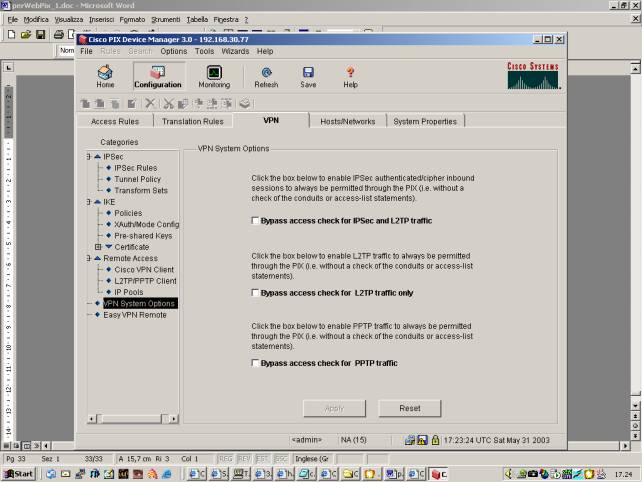Click the Copy toolbar icon
This screenshot has width=642, height=482.
tap(183, 103)
